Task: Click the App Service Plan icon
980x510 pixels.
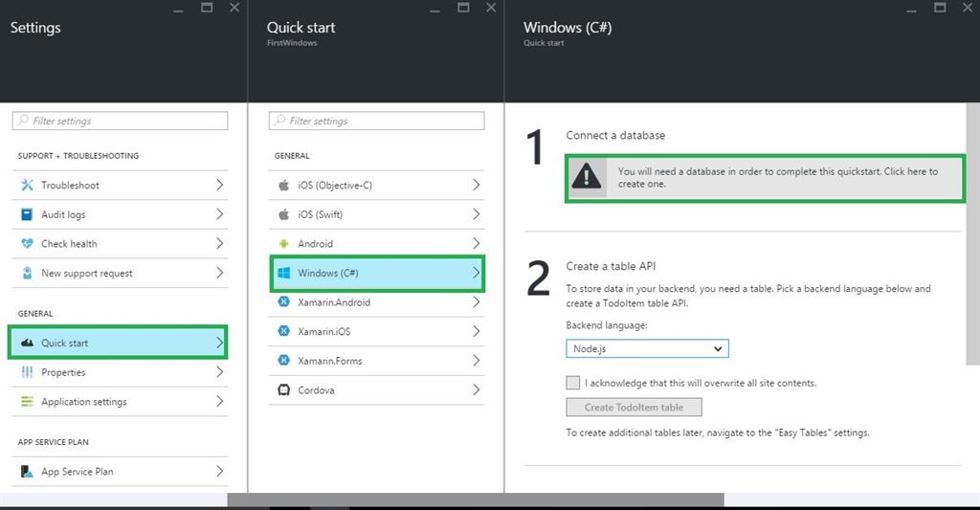Action: tap(27, 472)
